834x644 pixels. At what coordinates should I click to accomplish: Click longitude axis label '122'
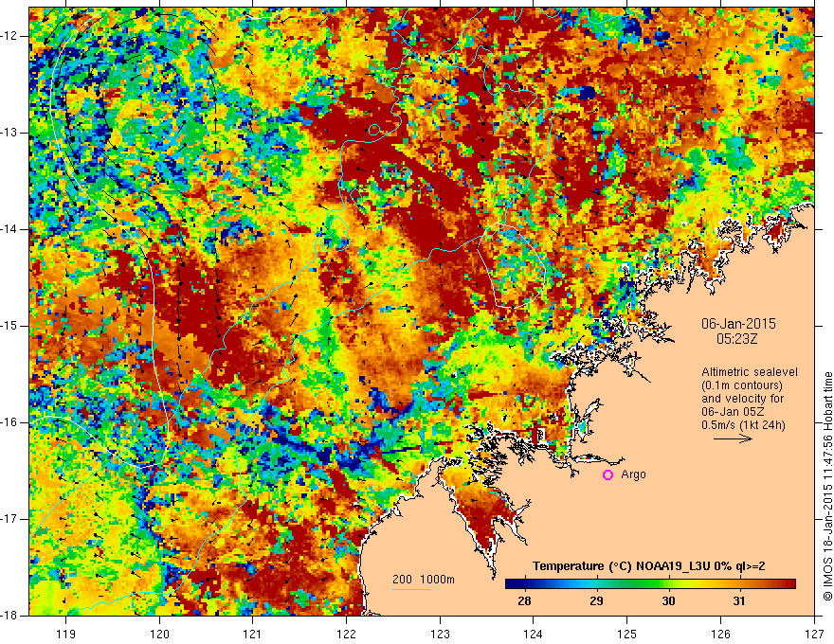346,634
